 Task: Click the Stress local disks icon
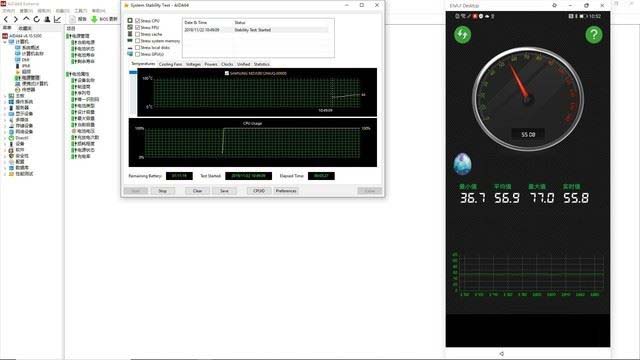point(130,47)
